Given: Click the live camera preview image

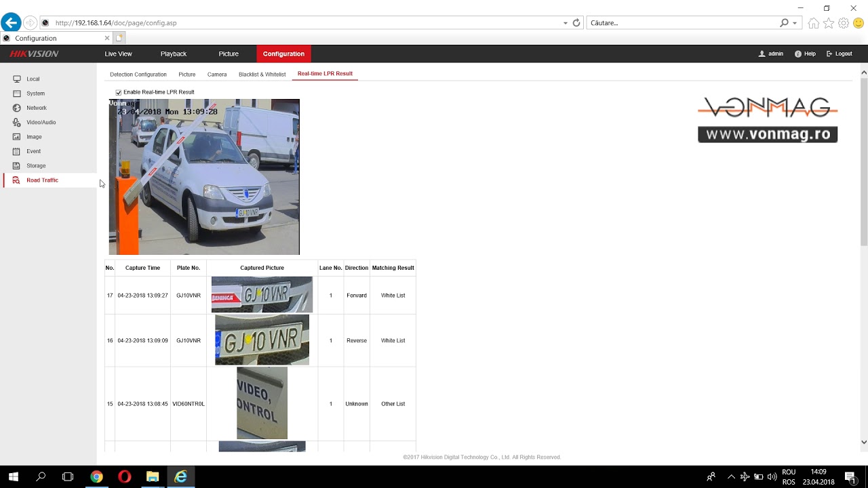Looking at the screenshot, I should (x=204, y=177).
